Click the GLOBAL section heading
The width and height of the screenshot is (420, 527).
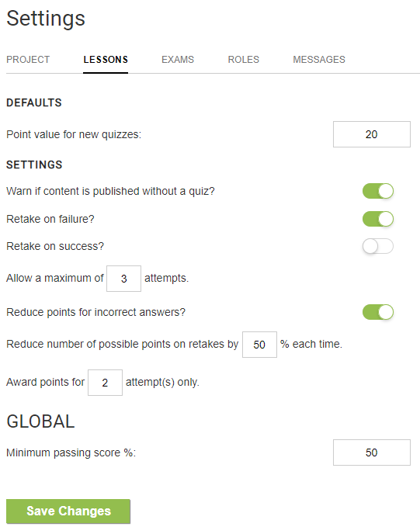point(40,421)
